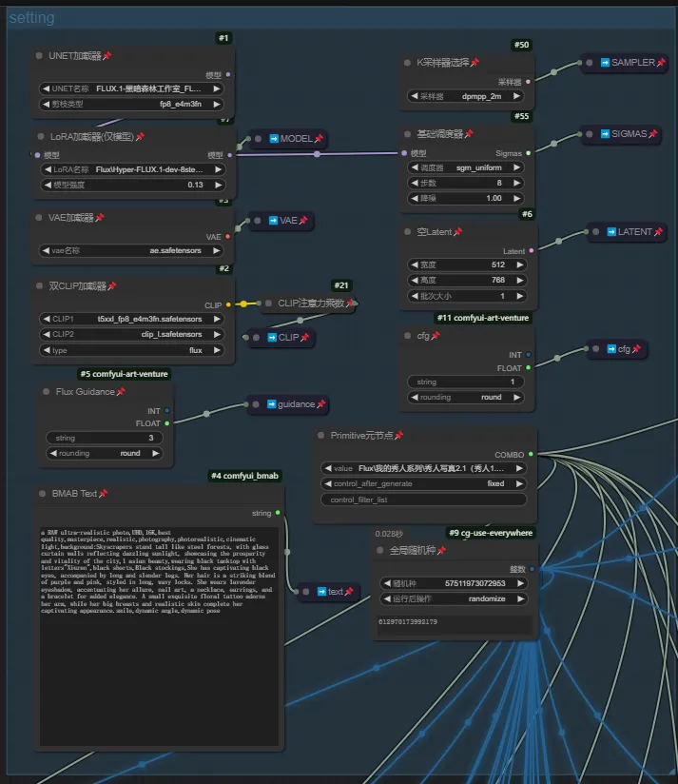This screenshot has height=784, width=678.
Task: Click the blue arrow icon on SAMPLER node
Action: click(x=605, y=63)
